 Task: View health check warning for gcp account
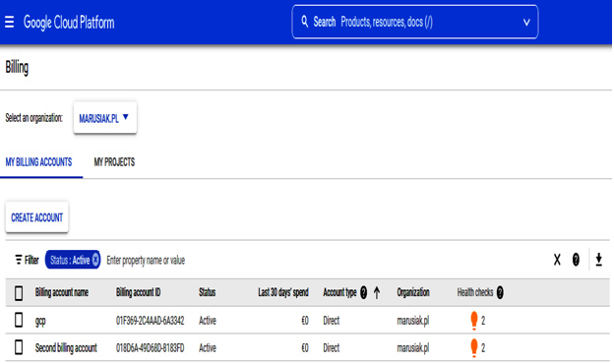474,321
